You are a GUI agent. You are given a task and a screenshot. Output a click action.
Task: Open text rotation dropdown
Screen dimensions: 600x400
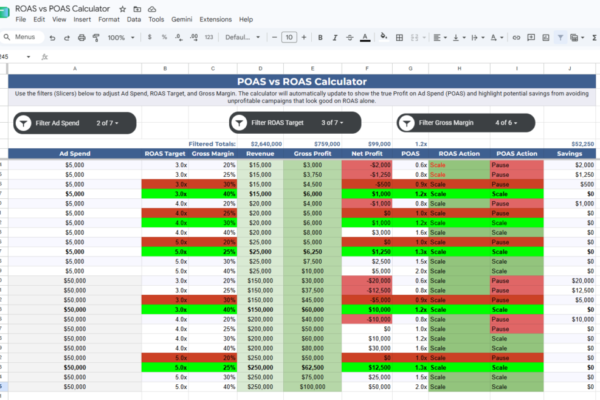(497, 38)
